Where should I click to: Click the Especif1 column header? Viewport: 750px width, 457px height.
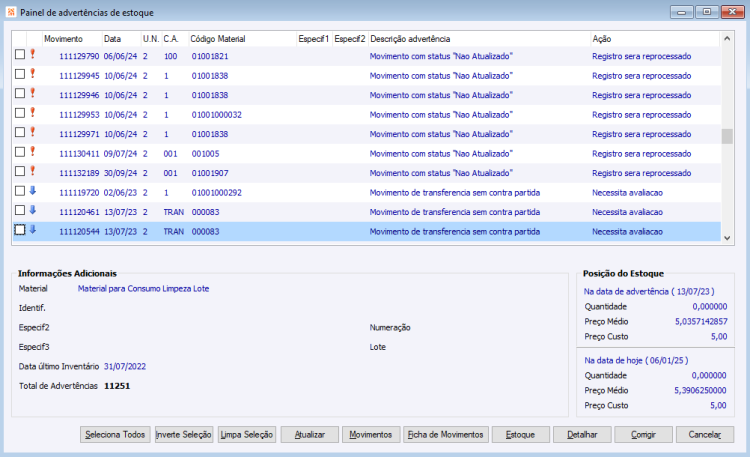pos(314,39)
